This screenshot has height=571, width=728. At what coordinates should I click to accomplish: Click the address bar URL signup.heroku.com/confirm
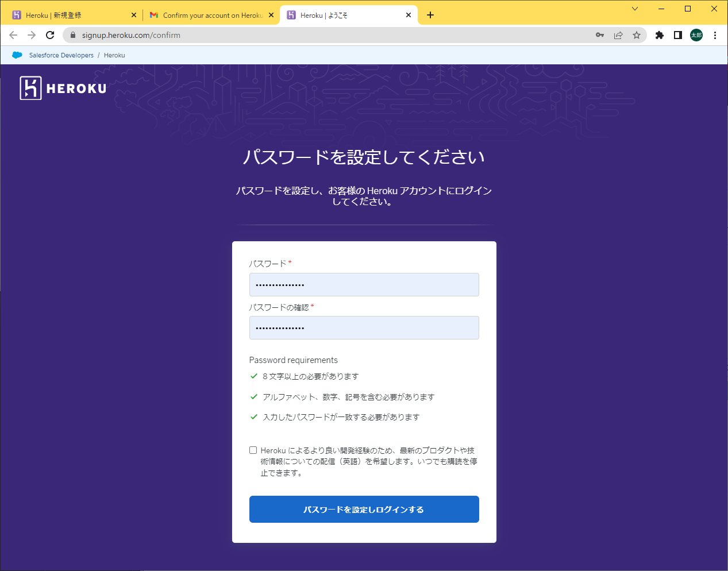coord(131,35)
